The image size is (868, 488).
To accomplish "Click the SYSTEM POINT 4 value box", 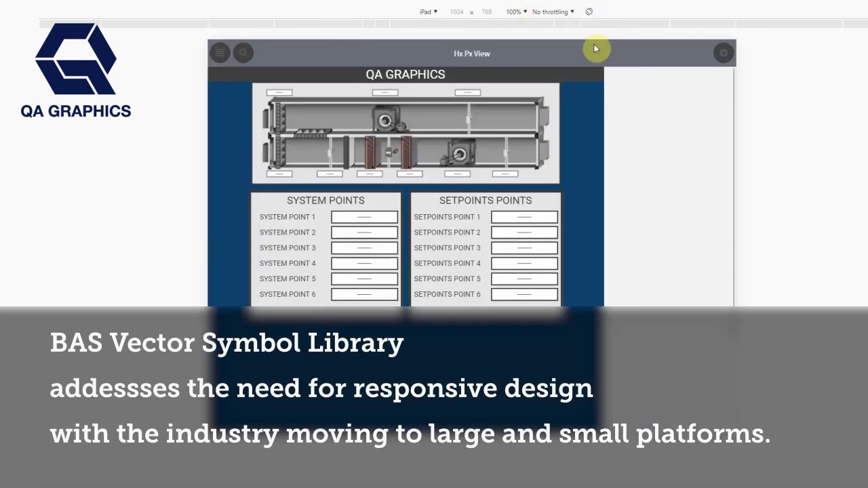I will pyautogui.click(x=364, y=263).
